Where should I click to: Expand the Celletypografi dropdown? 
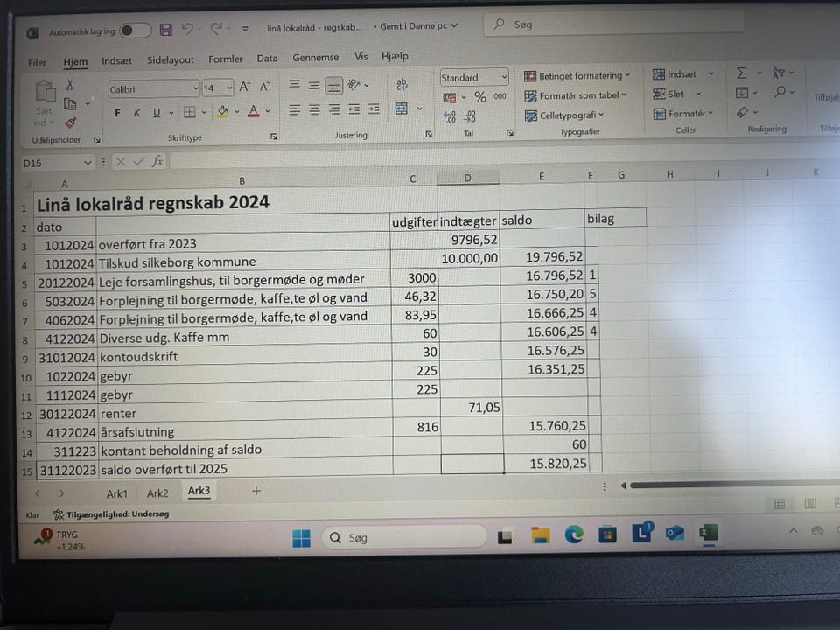coord(564,115)
